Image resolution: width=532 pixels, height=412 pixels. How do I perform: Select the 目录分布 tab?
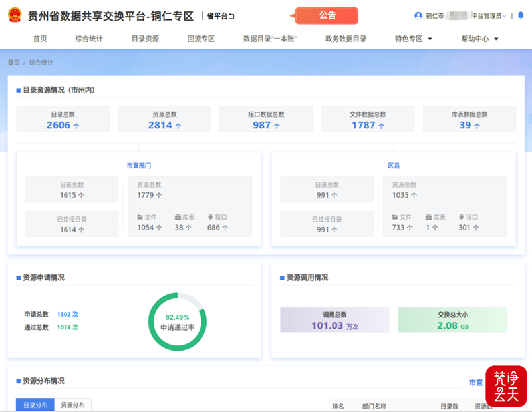pos(35,405)
